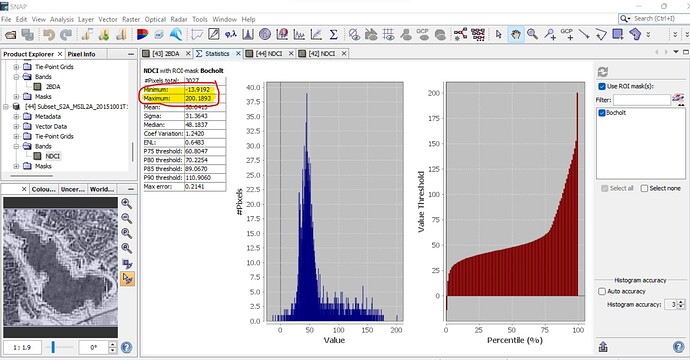This screenshot has height=360, width=690.
Task: Click the navigation zoom-in magnifier
Action: (127, 203)
